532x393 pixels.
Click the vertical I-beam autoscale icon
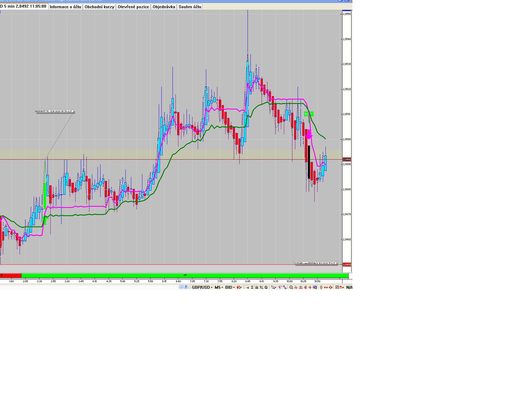pos(252,287)
